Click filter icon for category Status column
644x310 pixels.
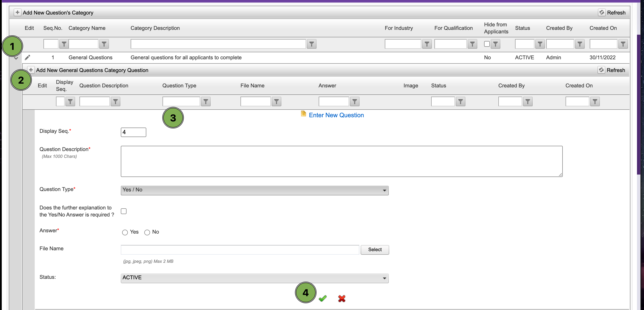(x=540, y=44)
